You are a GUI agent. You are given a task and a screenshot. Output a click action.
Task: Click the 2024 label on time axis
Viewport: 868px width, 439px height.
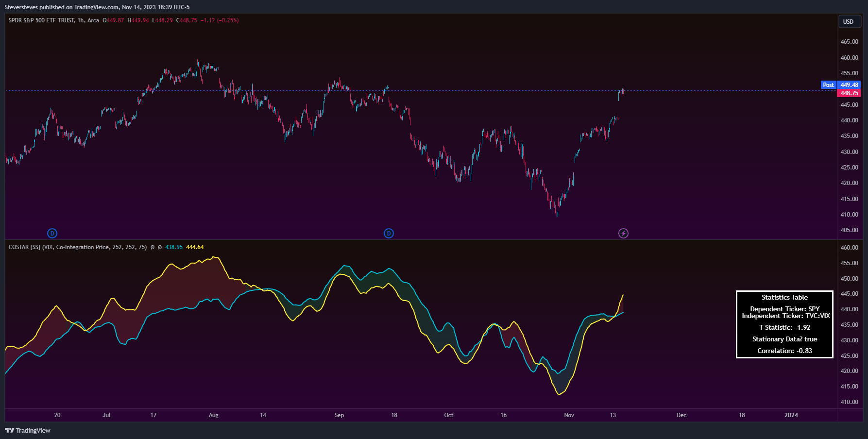[x=791, y=415]
